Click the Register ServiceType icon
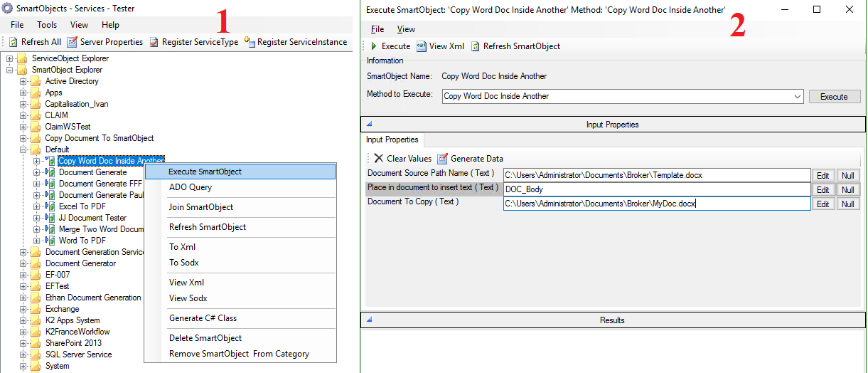This screenshot has width=868, height=373. pyautogui.click(x=154, y=42)
